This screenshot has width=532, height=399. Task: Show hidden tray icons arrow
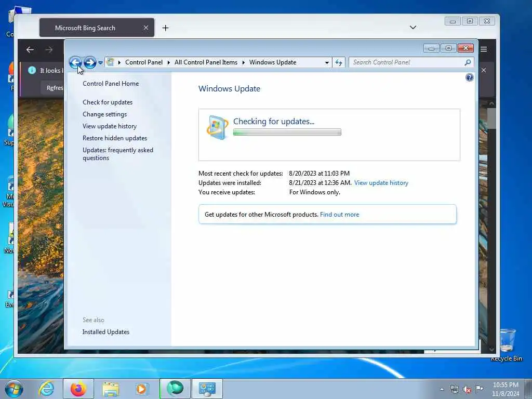442,390
